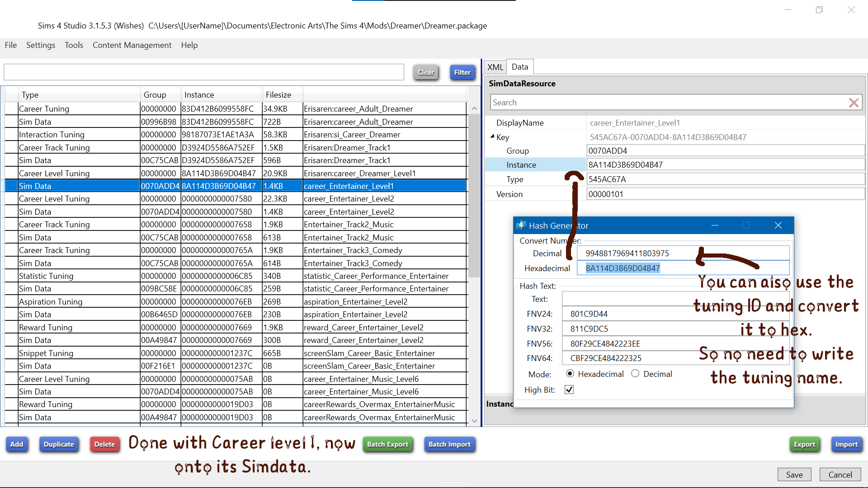
Task: Switch to the Data tab
Action: (x=520, y=67)
